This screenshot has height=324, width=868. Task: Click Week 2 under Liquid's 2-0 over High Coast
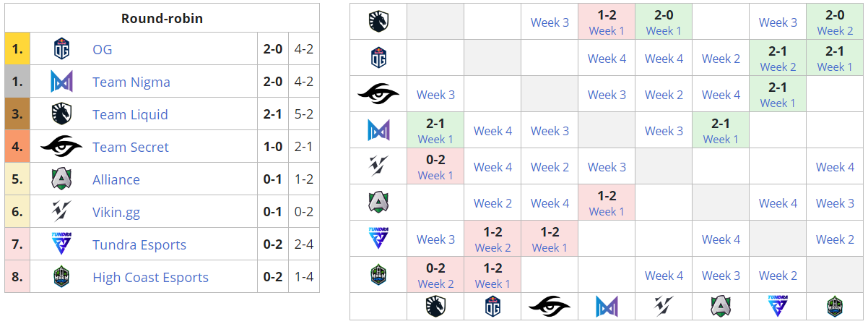(835, 30)
